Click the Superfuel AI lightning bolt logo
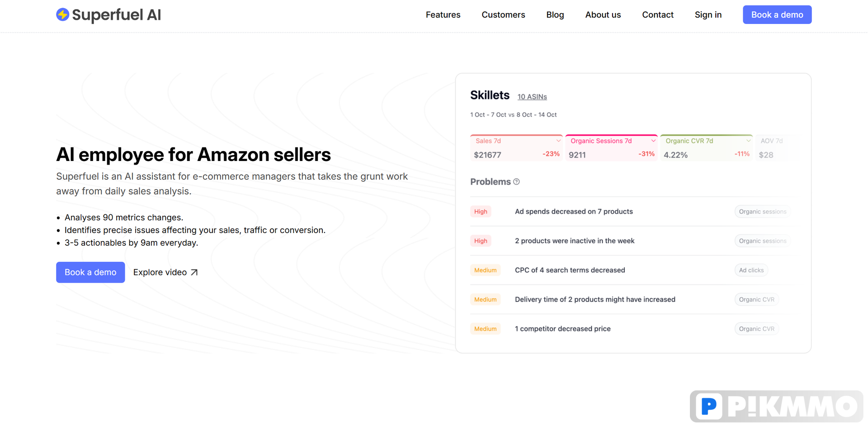 coord(62,14)
